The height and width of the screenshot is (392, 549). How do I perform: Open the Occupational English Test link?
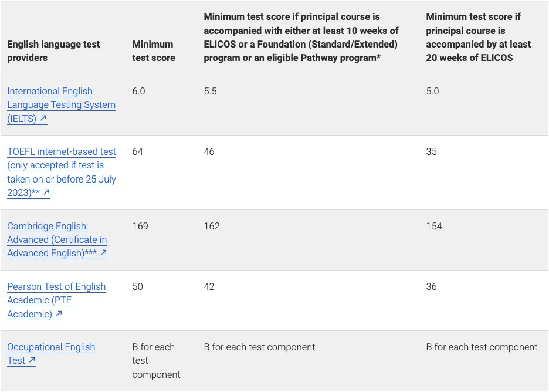pyautogui.click(x=51, y=354)
